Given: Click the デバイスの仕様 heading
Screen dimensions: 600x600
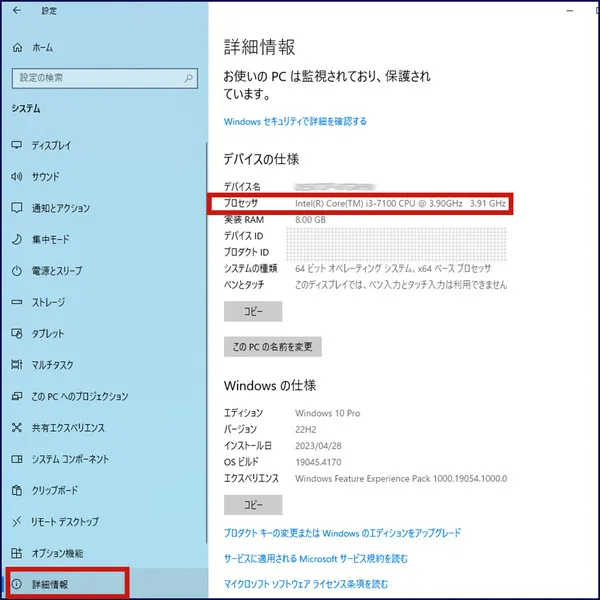Looking at the screenshot, I should [x=261, y=159].
